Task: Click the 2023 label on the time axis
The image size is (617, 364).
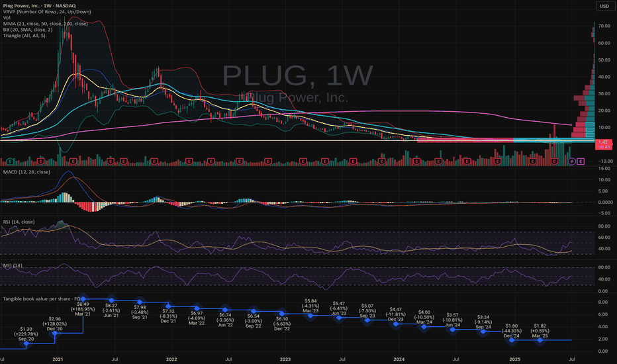Action: click(285, 359)
